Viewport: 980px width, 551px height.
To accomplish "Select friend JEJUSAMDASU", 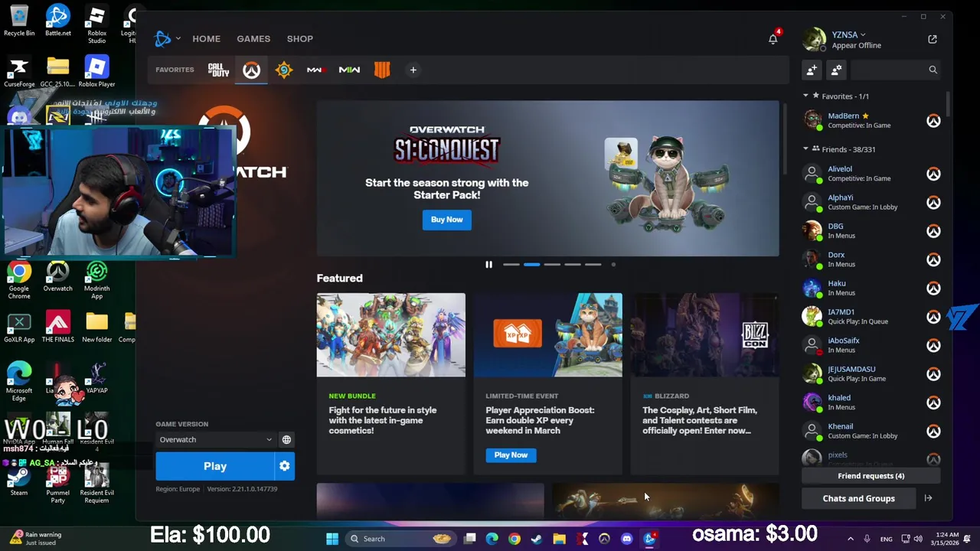I will point(871,373).
